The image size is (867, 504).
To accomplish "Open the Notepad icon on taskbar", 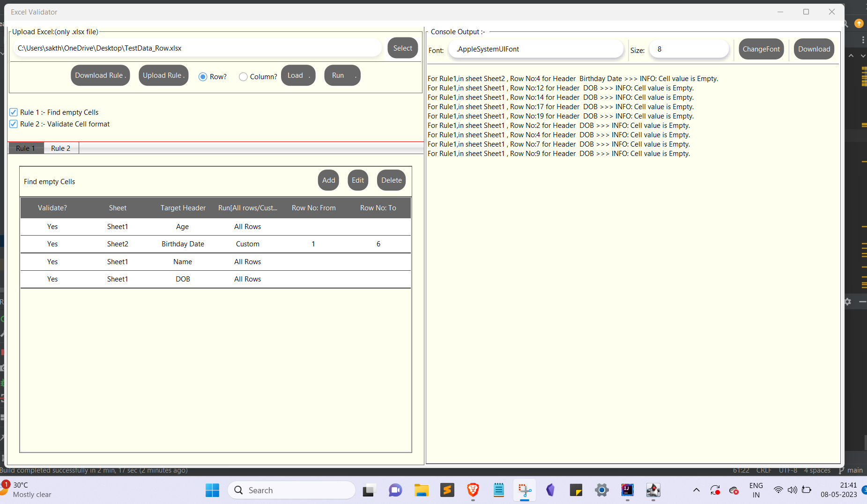I will point(499,490).
